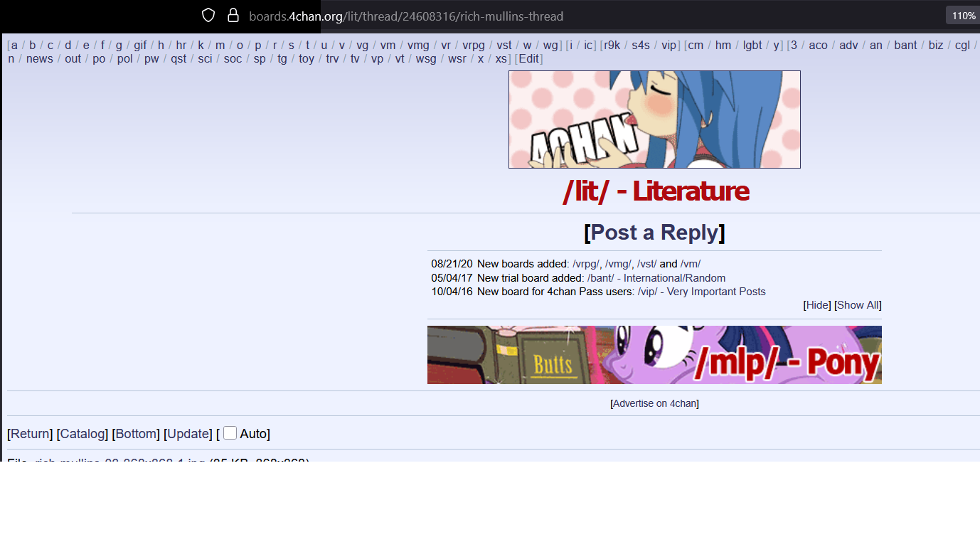Go to the hm board in the board list

723,46
